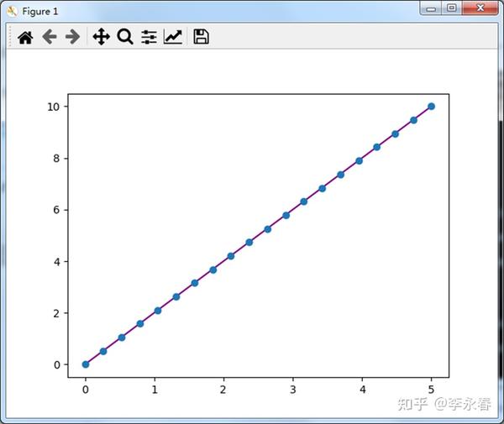Go back to the previous view
Image resolution: width=504 pixels, height=424 pixels.
pyautogui.click(x=50, y=37)
